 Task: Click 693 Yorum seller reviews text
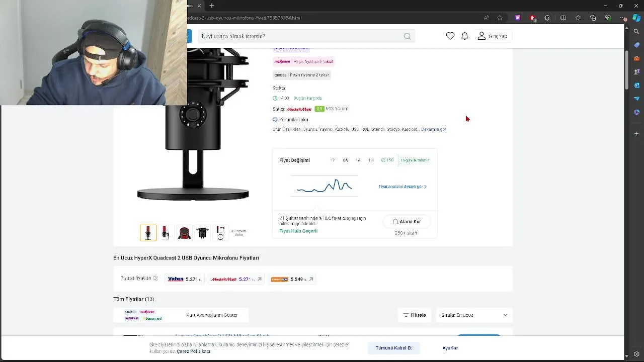coord(337,109)
